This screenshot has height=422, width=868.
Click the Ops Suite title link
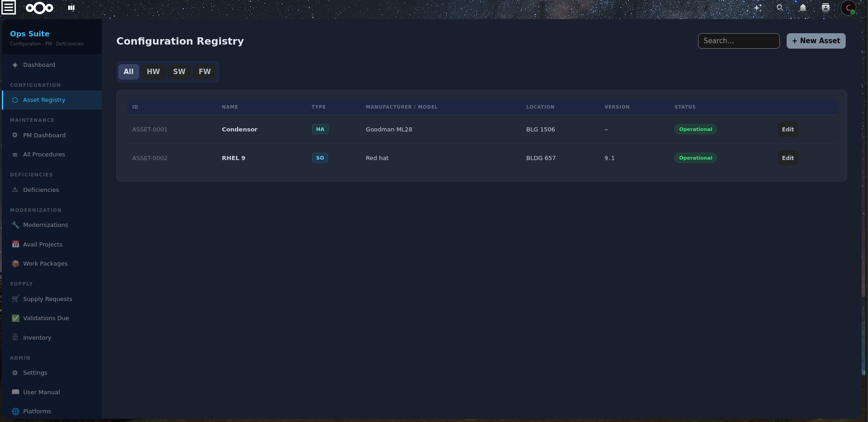pyautogui.click(x=30, y=34)
